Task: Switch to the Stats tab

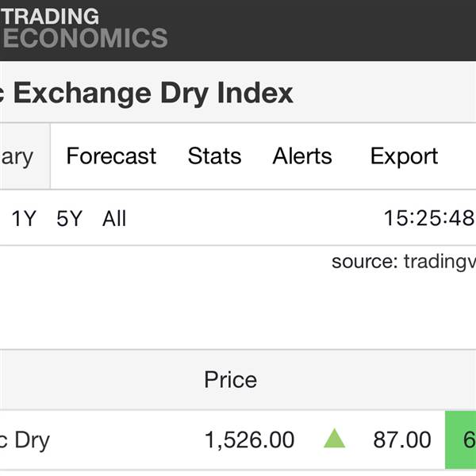Action: pos(214,156)
